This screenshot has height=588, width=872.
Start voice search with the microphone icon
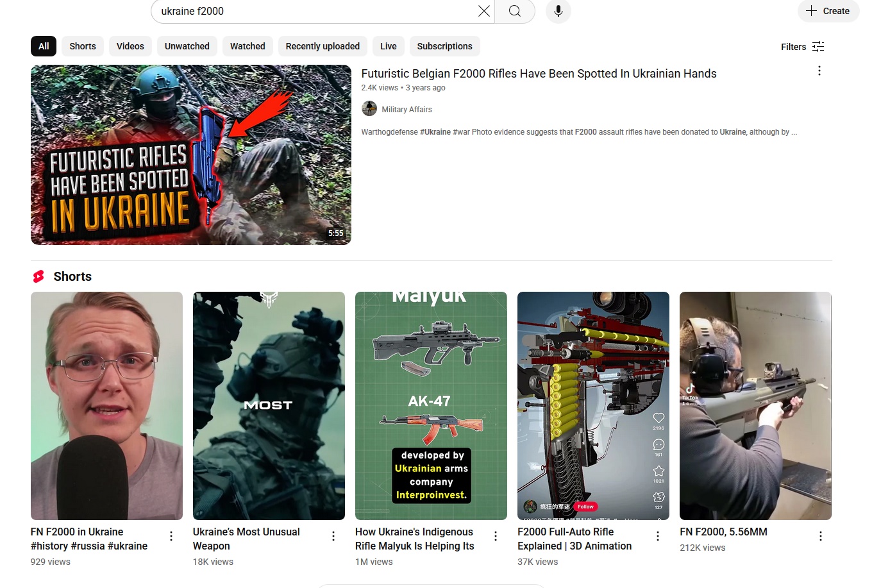[x=558, y=11]
